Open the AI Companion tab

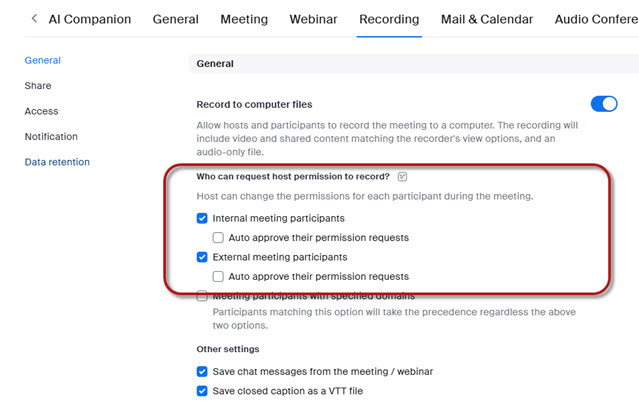[x=90, y=19]
